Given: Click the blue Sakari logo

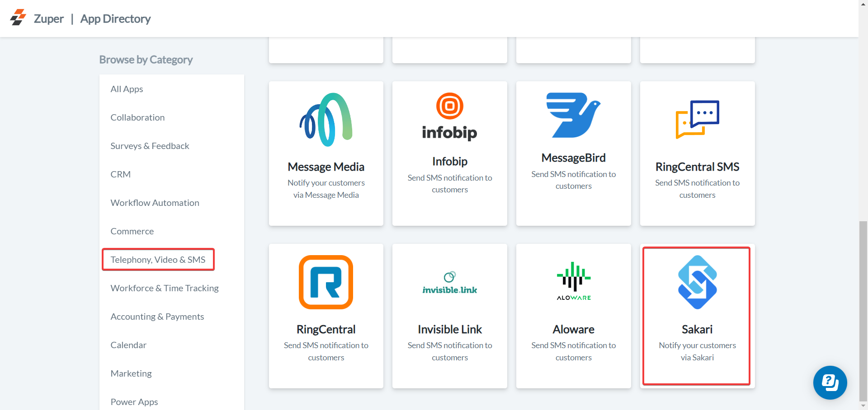Looking at the screenshot, I should pyautogui.click(x=698, y=282).
